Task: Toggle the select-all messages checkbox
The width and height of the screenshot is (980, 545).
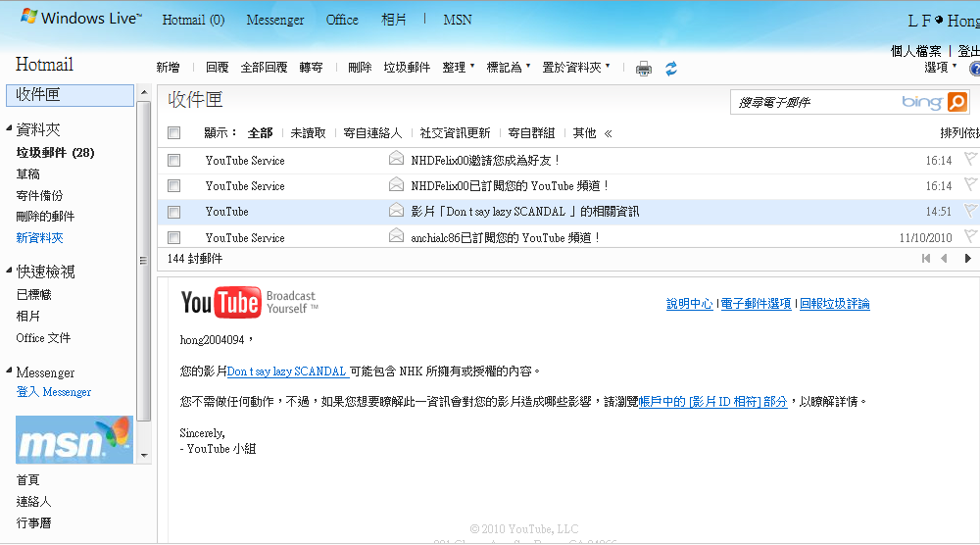Action: pyautogui.click(x=173, y=133)
